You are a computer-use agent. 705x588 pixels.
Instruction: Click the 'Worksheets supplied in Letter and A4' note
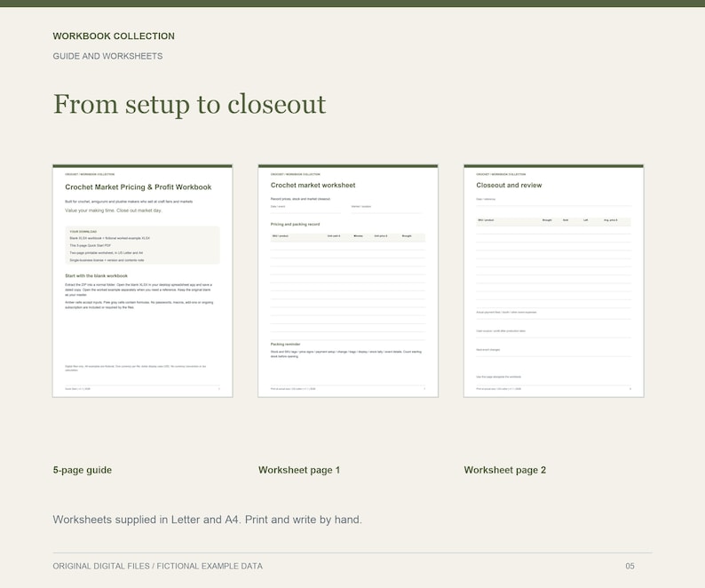207,520
